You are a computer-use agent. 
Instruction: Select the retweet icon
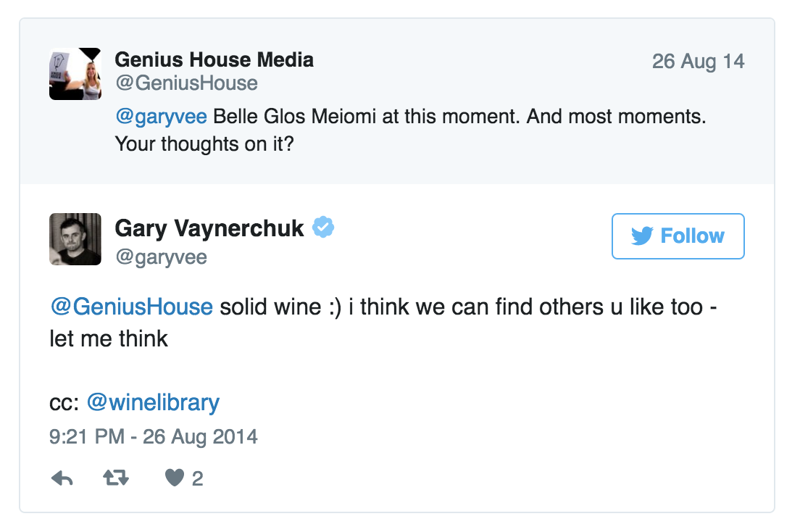pos(118,478)
